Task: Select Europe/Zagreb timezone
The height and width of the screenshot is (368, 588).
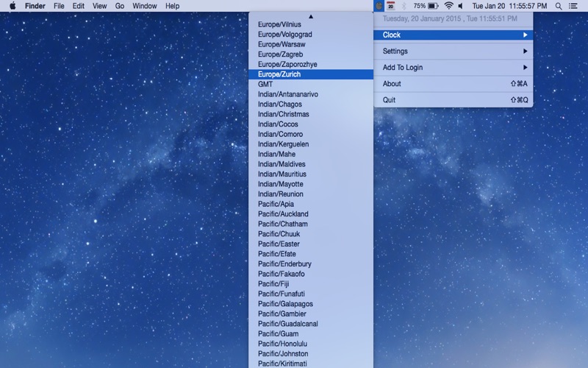Action: (x=311, y=54)
